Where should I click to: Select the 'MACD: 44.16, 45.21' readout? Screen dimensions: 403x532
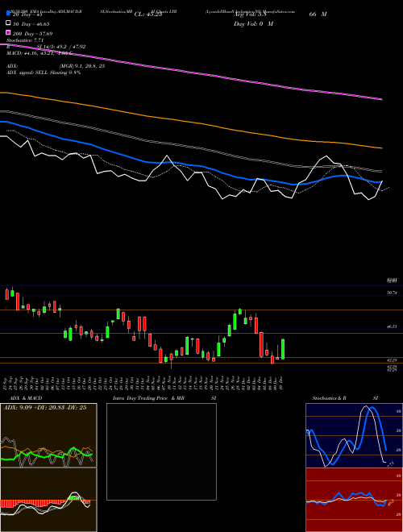click(31, 53)
